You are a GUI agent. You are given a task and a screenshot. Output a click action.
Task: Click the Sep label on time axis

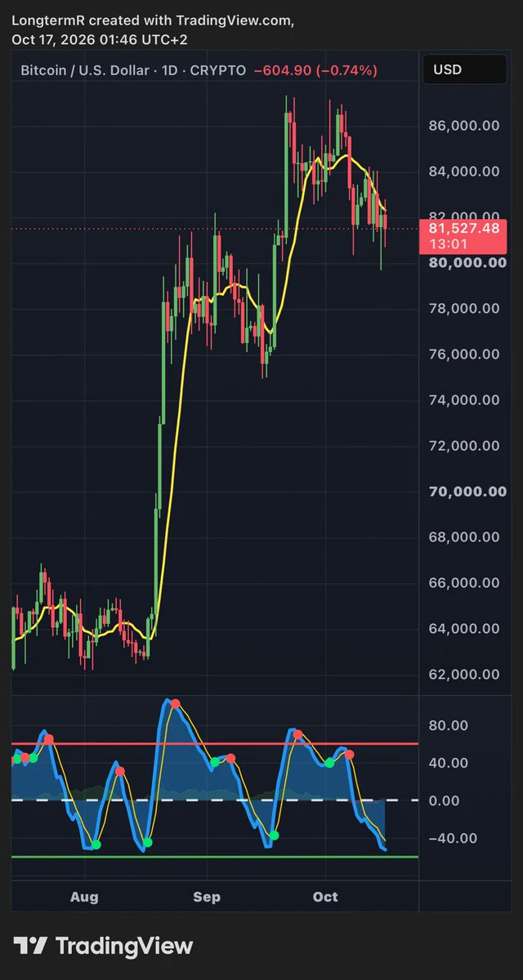pyautogui.click(x=207, y=897)
